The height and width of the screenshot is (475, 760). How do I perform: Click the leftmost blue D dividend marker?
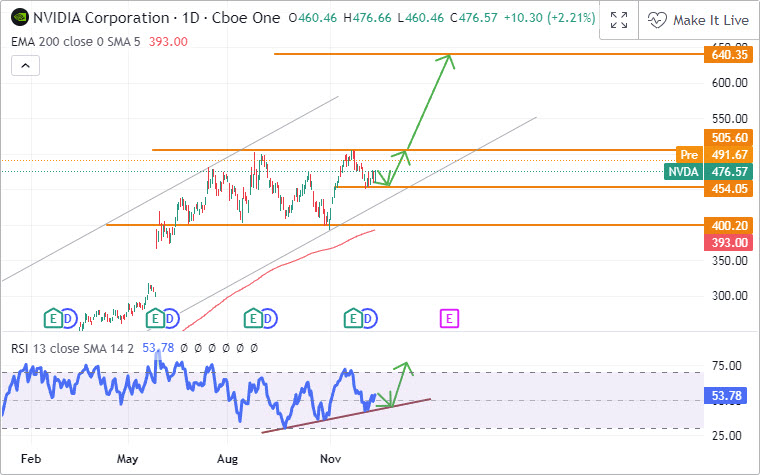69,318
